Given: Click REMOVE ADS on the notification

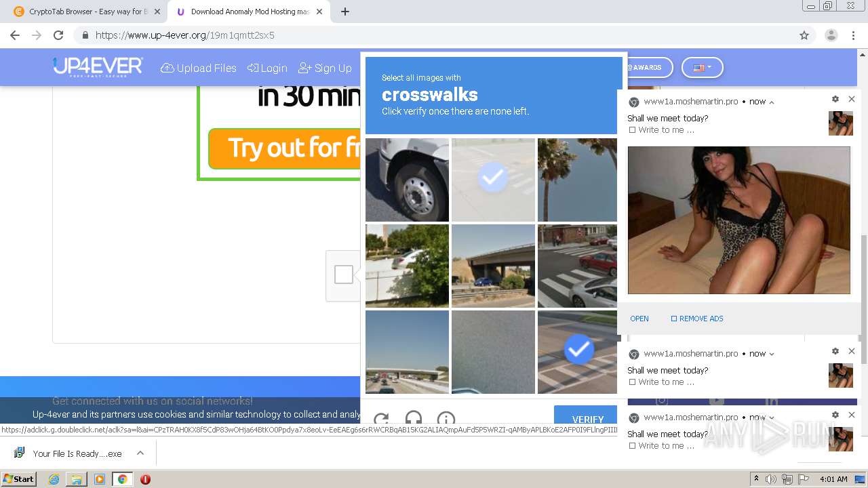Looking at the screenshot, I should pos(697,319).
